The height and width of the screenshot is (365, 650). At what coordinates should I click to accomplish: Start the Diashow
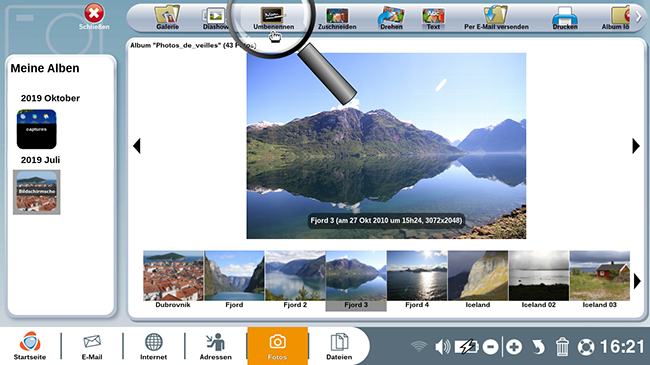click(x=216, y=18)
